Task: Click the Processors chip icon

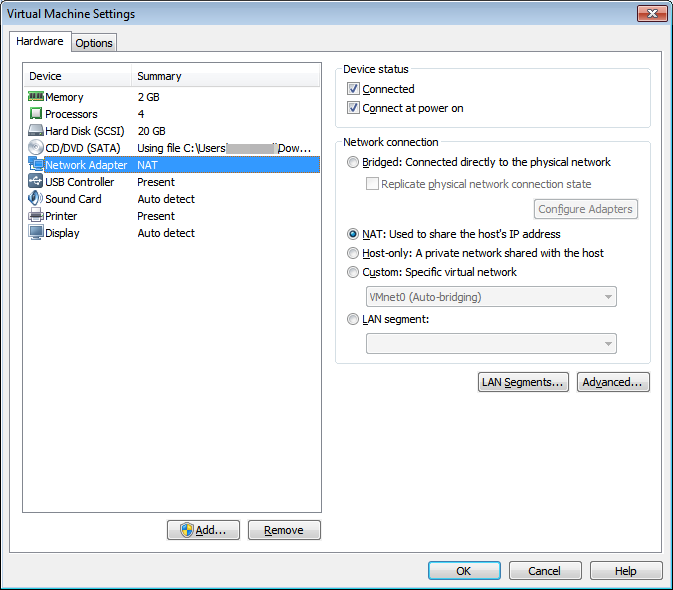Action: [36, 114]
